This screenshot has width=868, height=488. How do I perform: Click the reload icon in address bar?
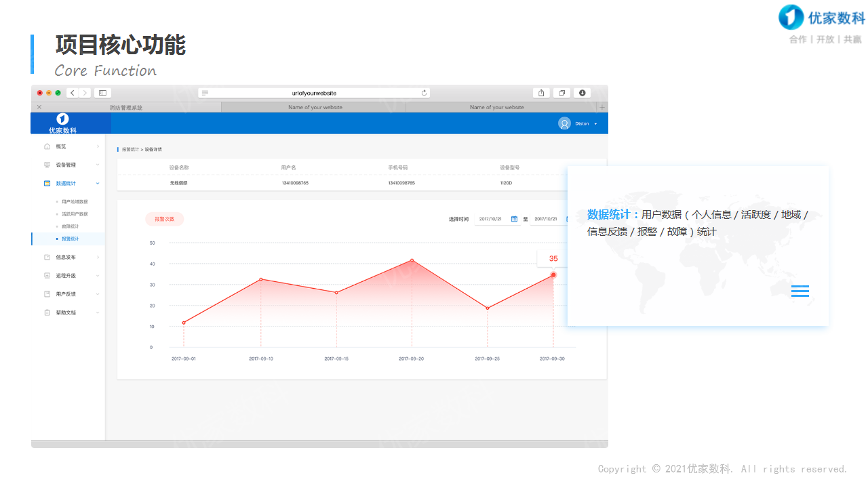(x=424, y=93)
